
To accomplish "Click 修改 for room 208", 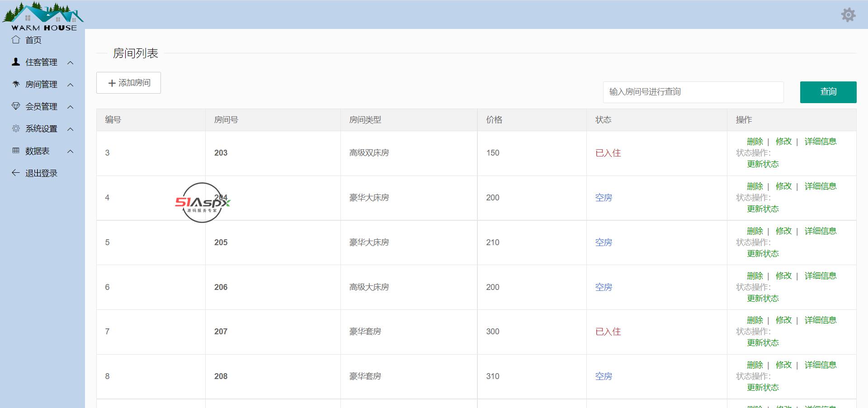I will tap(784, 365).
